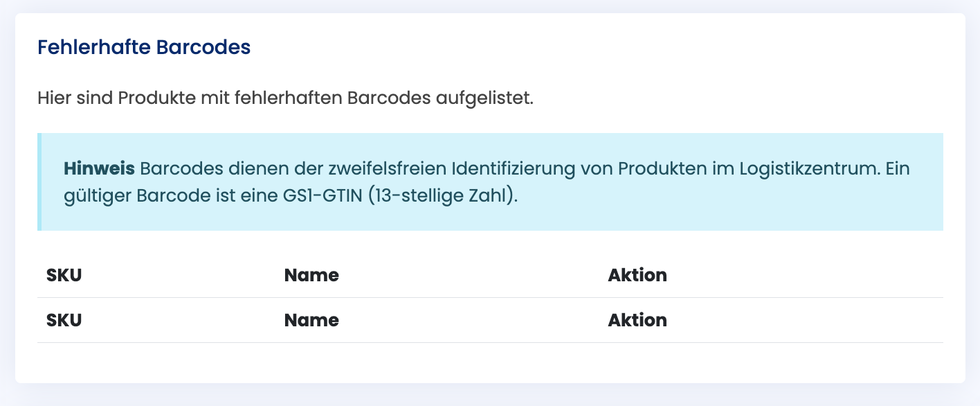Click the word "aufgelistet" in the description
980x406 pixels.
[x=484, y=98]
